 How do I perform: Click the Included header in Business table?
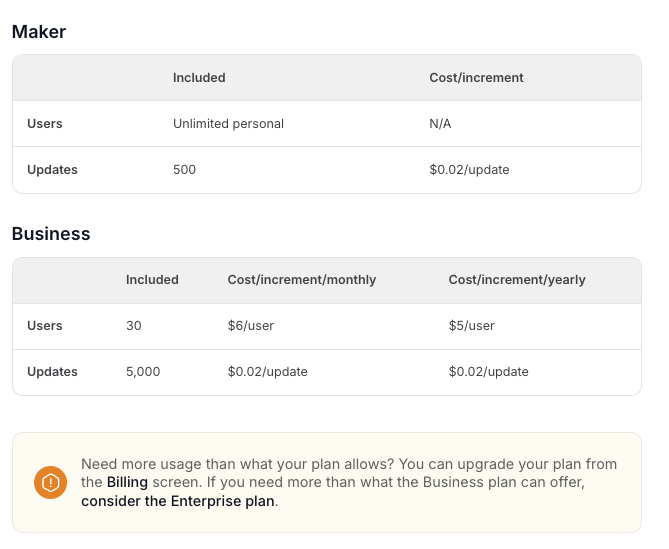click(152, 280)
